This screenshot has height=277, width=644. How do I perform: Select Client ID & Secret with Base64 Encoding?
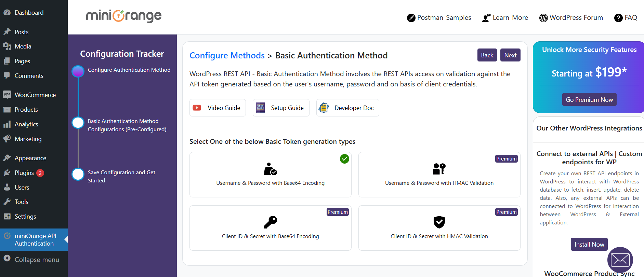click(270, 228)
